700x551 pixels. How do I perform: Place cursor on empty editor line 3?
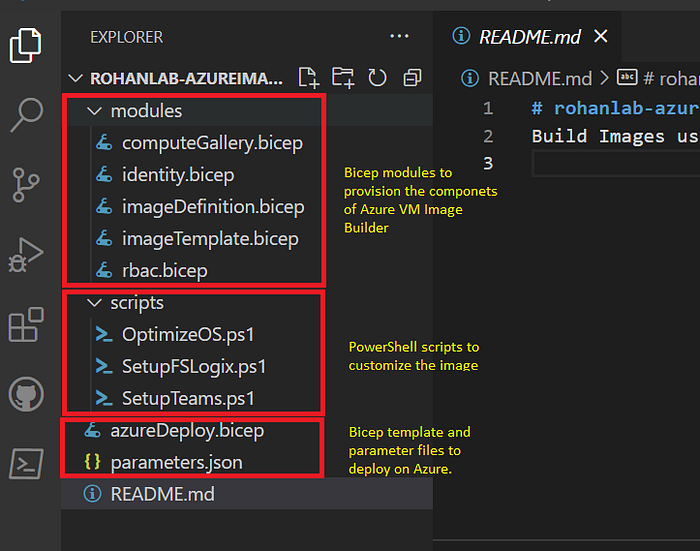pyautogui.click(x=616, y=163)
